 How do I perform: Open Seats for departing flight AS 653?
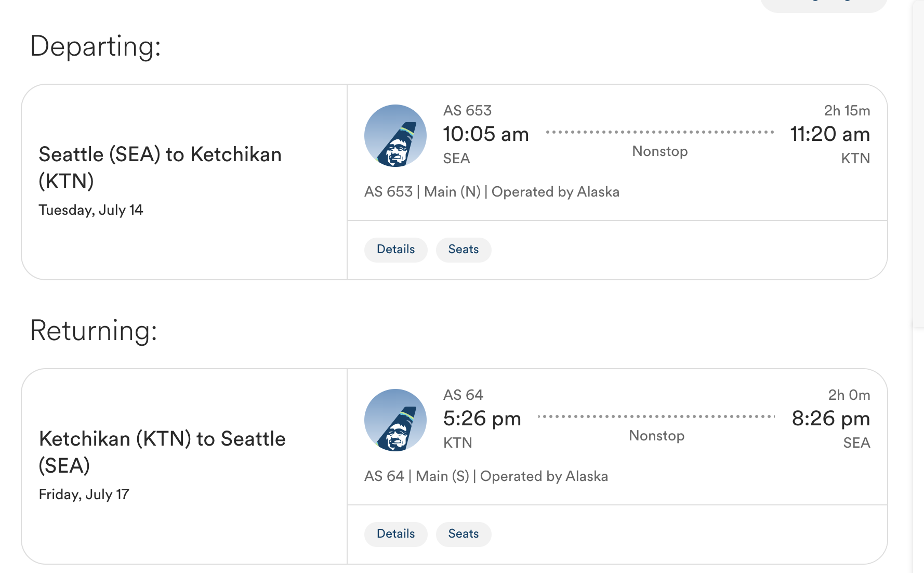pos(463,250)
